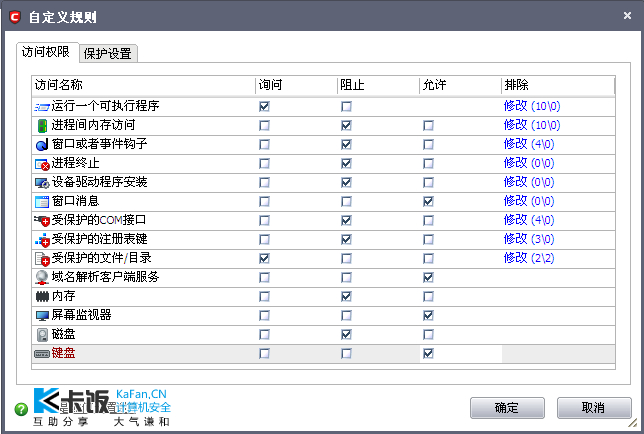Open 修改 link for 受保护的COM接口

tap(529, 220)
